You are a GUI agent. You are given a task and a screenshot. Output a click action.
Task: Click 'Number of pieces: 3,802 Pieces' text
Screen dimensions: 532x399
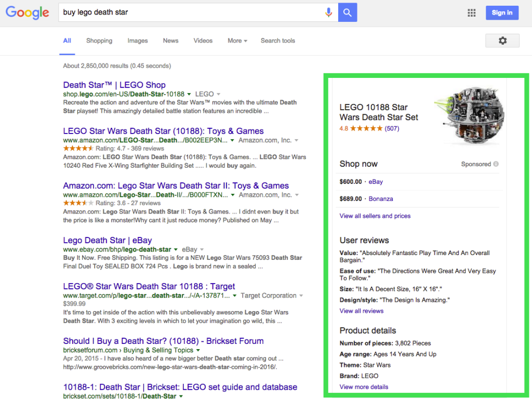pyautogui.click(x=385, y=343)
